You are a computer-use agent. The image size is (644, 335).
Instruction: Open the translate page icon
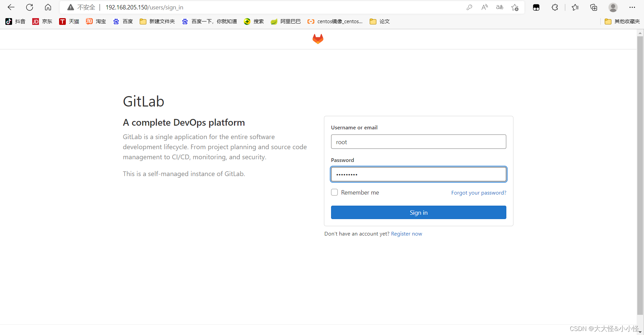pyautogui.click(x=500, y=7)
